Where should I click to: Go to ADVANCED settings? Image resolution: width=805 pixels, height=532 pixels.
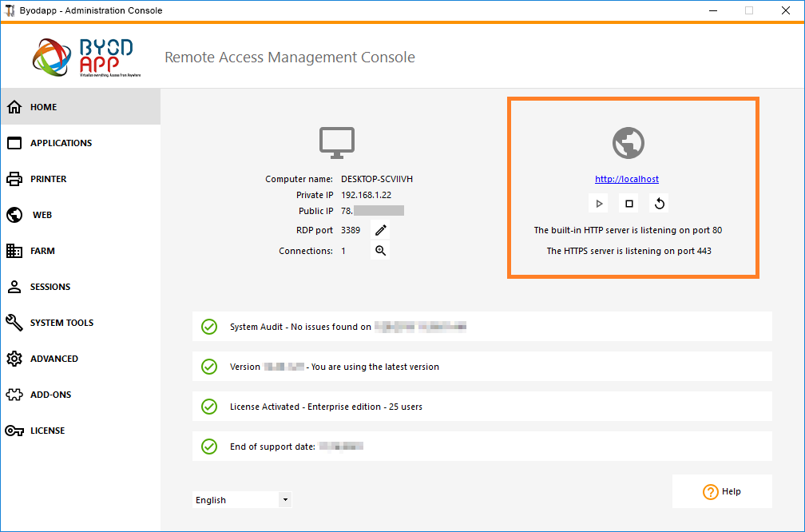click(x=81, y=359)
